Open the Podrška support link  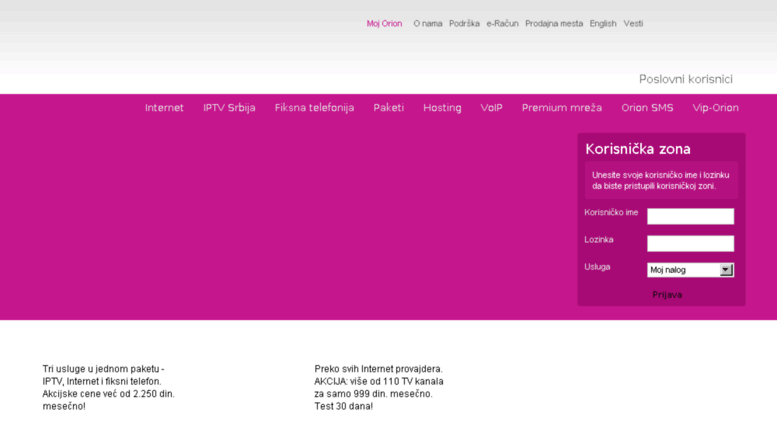464,23
